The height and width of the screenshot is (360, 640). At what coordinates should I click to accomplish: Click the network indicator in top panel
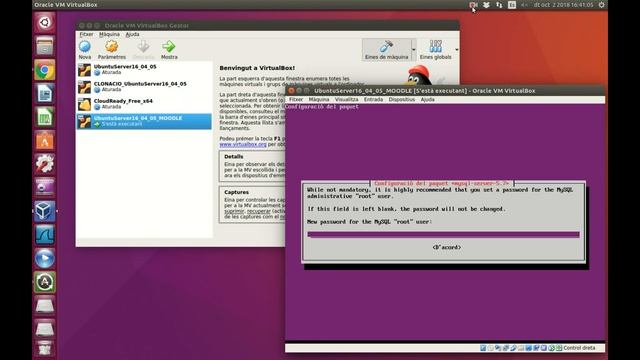[x=499, y=5]
